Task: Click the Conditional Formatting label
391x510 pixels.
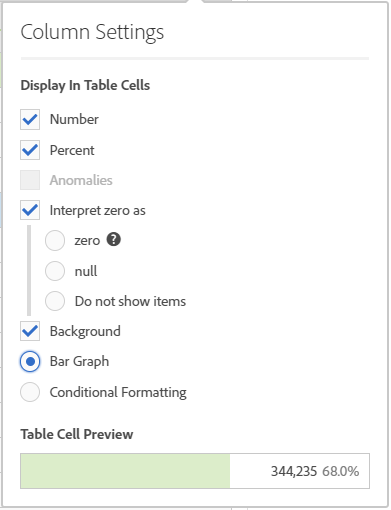Action: [118, 392]
